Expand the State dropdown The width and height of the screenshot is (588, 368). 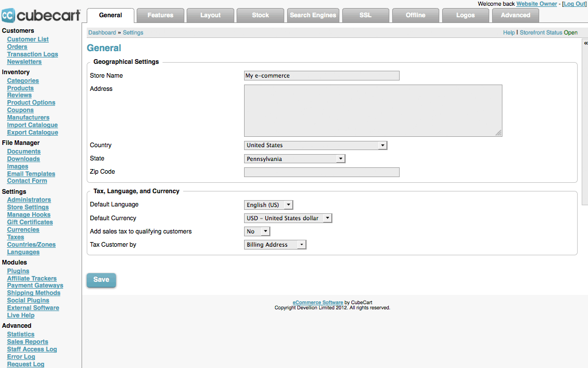(295, 159)
